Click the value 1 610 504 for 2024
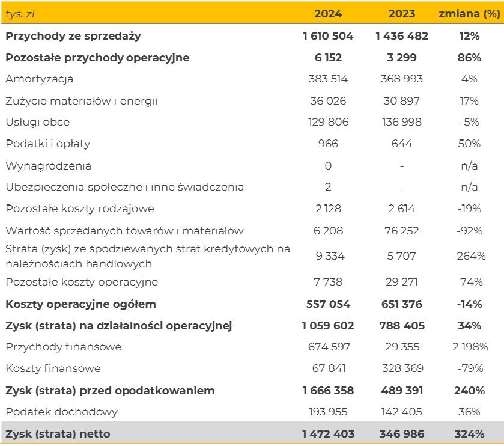 [x=327, y=35]
